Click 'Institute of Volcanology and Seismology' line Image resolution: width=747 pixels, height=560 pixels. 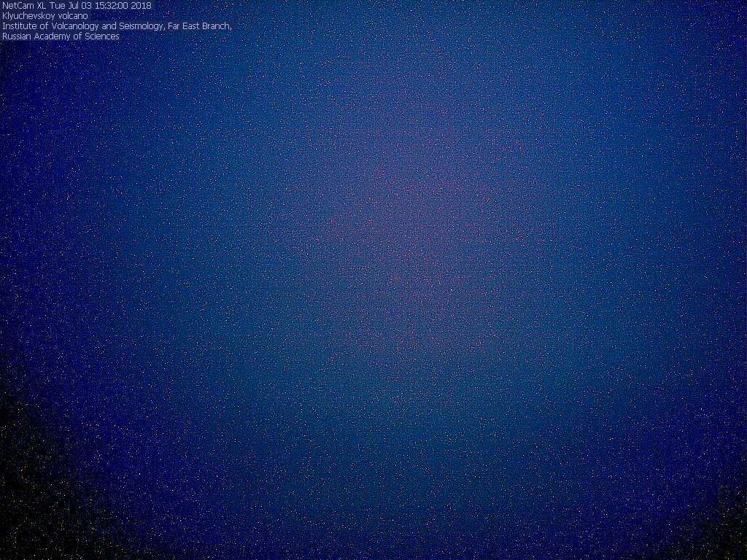coord(117,26)
